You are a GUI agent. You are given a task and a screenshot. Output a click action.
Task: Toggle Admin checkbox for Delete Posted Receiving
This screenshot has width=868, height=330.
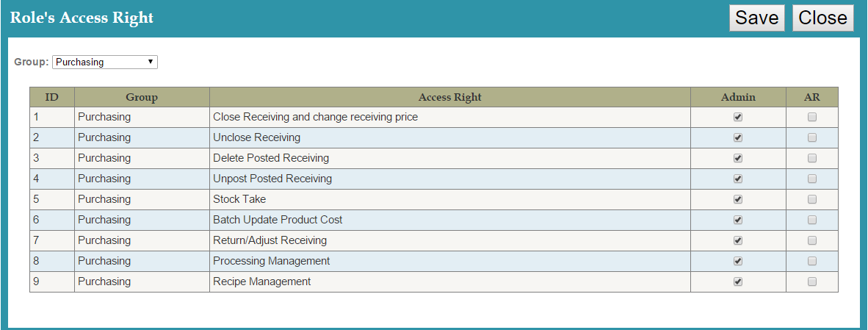738,158
